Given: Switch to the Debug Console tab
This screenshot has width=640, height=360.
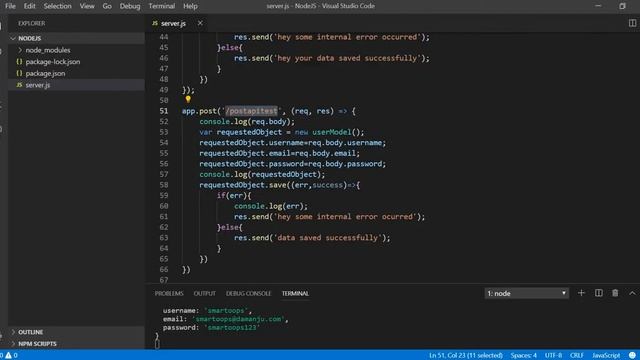Looking at the screenshot, I should pyautogui.click(x=248, y=293).
